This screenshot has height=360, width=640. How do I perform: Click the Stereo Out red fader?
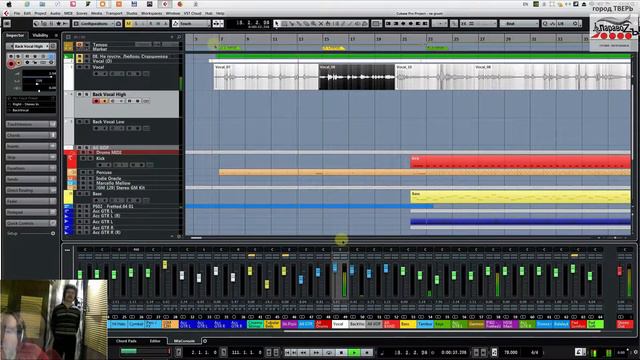coord(620,271)
